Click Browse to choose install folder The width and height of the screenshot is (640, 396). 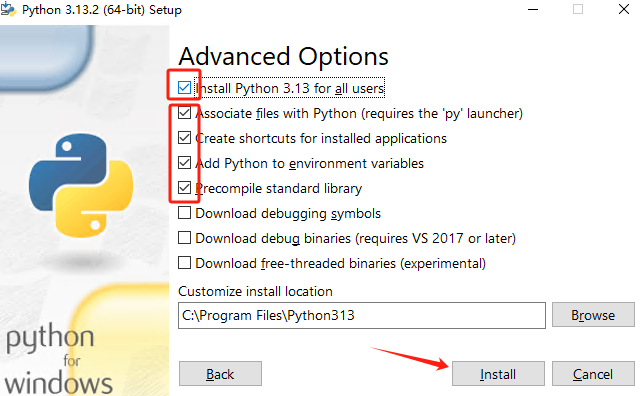593,315
